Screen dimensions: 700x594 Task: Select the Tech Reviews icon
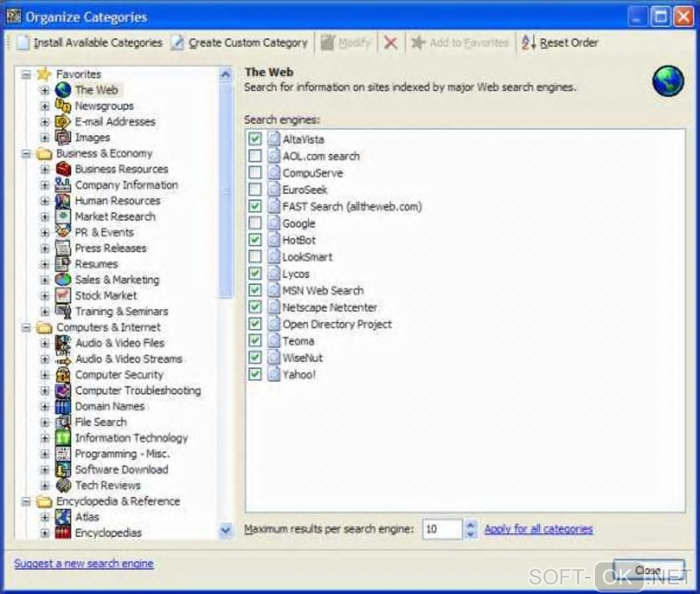click(x=63, y=485)
